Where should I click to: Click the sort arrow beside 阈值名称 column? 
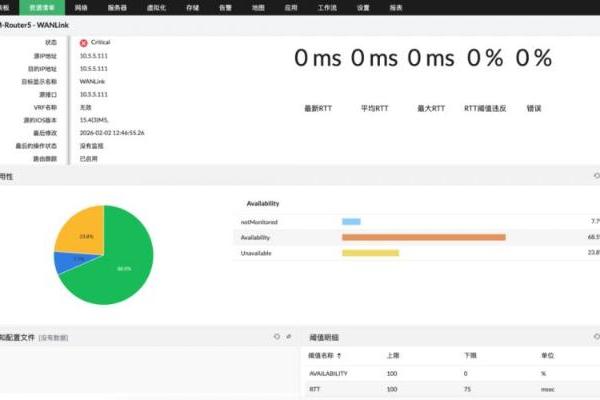[x=339, y=356]
